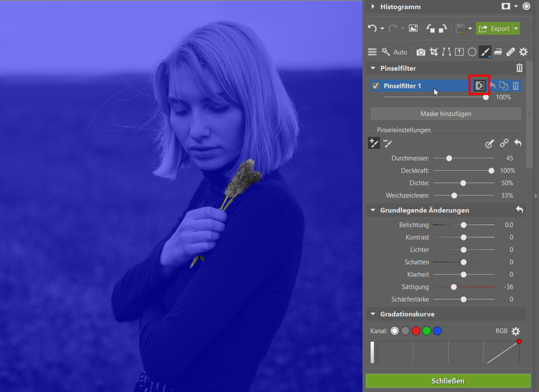Invert mask icon for Pinselfilter 1
539x392 pixels.
click(479, 86)
